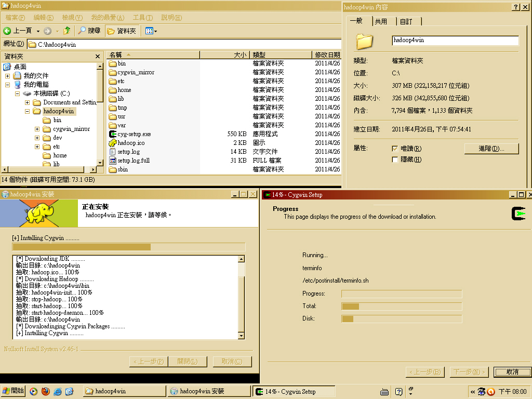The width and height of the screenshot is (532, 399).
Task: Open the 搜尋 search tool
Action: pos(89,31)
